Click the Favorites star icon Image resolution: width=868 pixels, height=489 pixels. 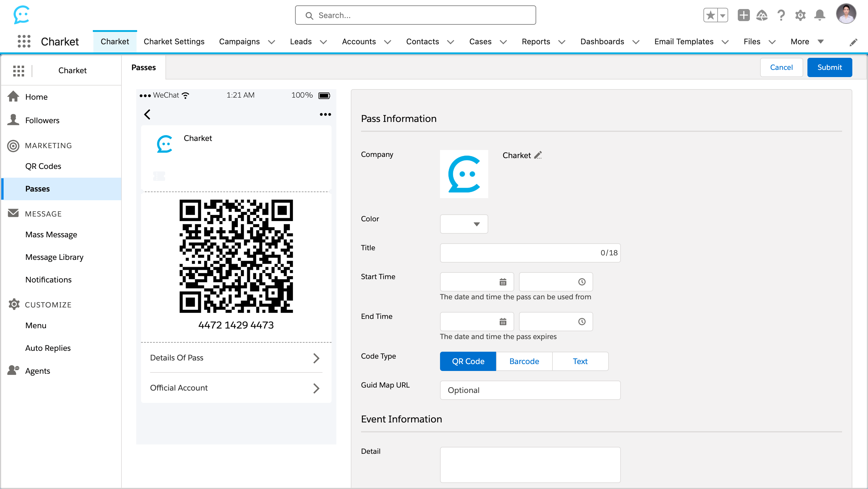coord(710,15)
